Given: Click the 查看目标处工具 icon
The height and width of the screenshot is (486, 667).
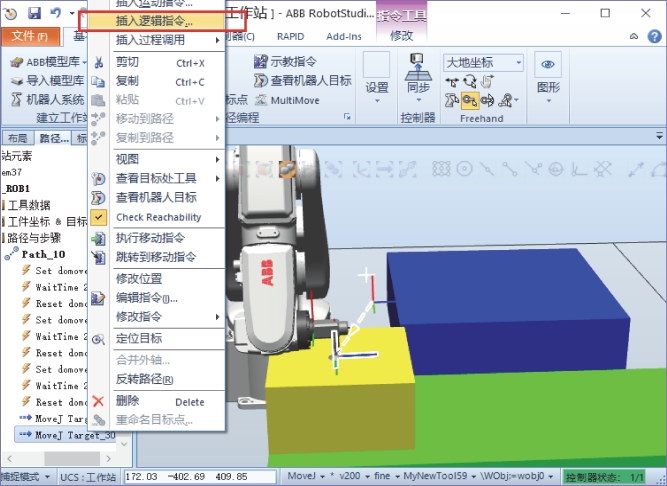Looking at the screenshot, I should (98, 179).
